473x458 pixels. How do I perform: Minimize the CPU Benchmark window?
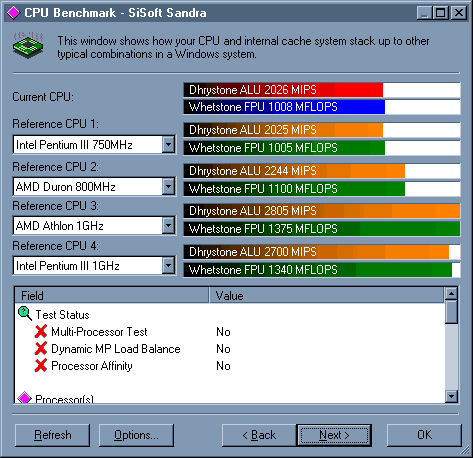[424, 13]
